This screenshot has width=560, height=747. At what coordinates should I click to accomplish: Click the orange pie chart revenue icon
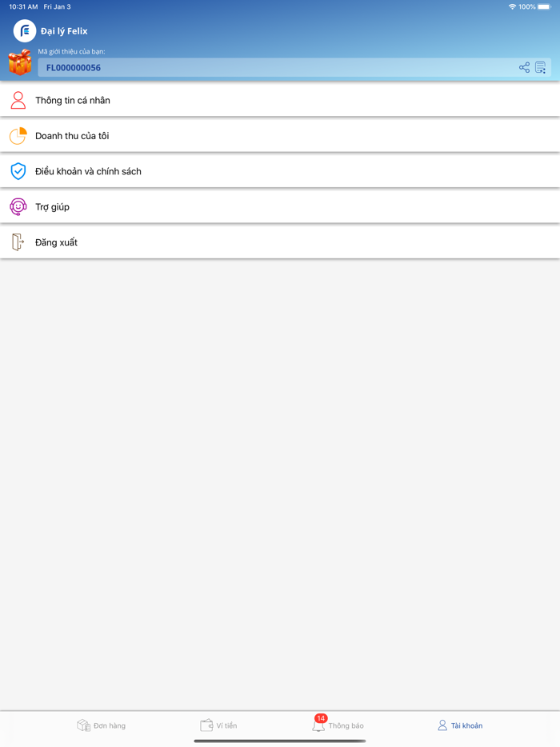pos(18,136)
